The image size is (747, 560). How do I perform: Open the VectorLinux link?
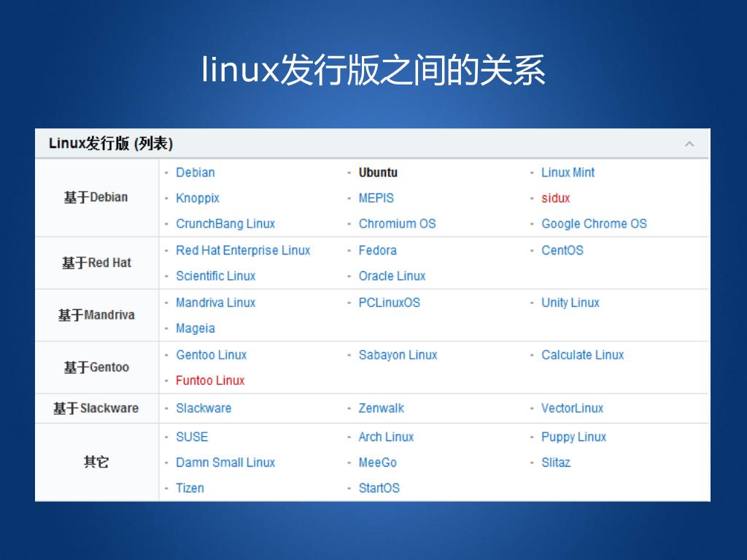point(572,408)
